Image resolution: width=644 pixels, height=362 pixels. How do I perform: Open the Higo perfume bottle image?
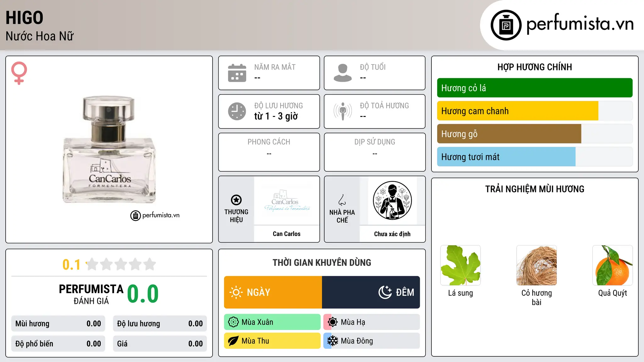point(109,150)
